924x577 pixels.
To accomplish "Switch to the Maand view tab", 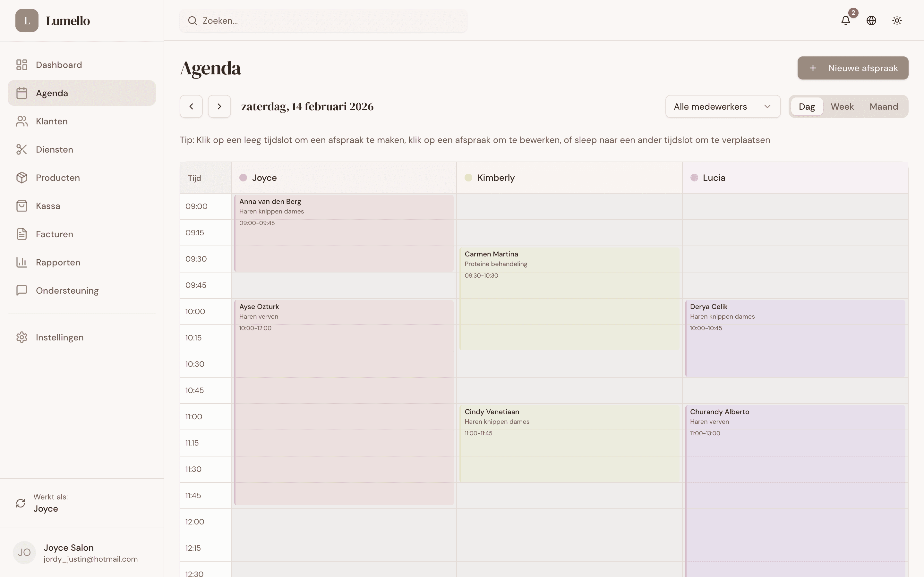I will click(x=884, y=106).
